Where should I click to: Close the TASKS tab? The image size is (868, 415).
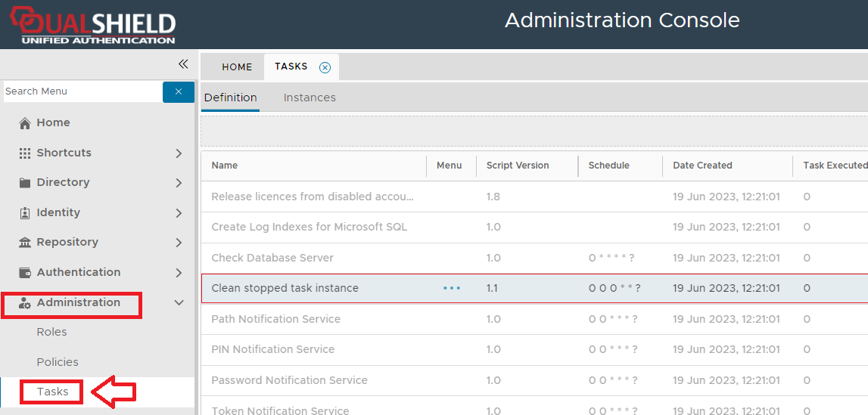pos(325,67)
